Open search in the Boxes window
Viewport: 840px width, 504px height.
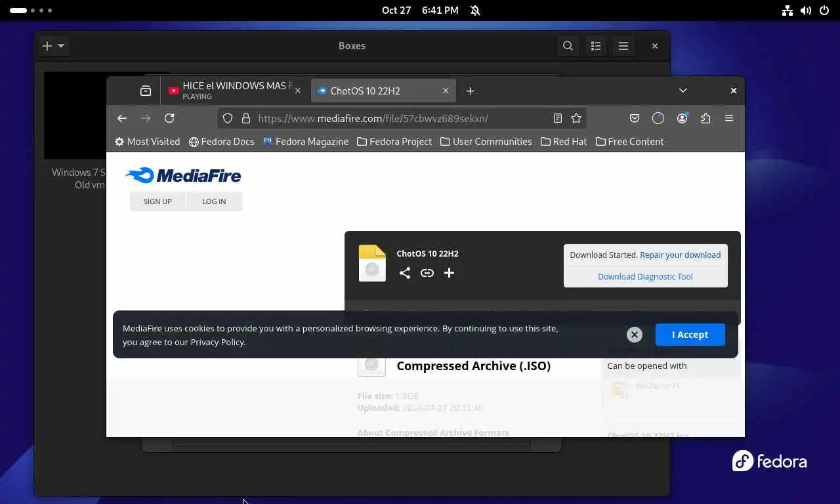568,46
